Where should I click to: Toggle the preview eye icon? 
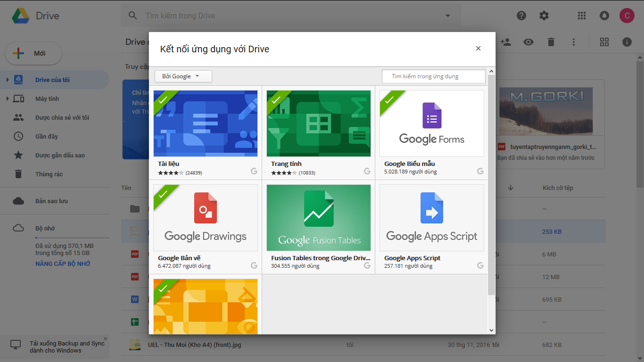[x=528, y=42]
